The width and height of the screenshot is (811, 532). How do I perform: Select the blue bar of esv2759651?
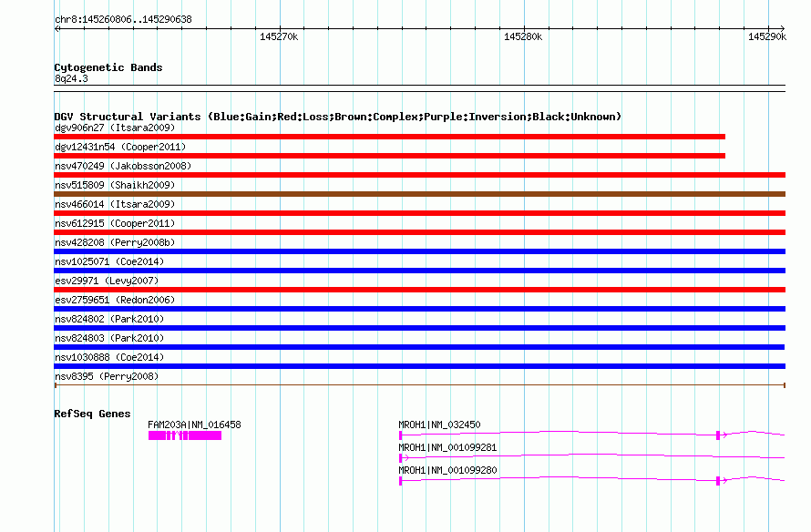coord(419,309)
